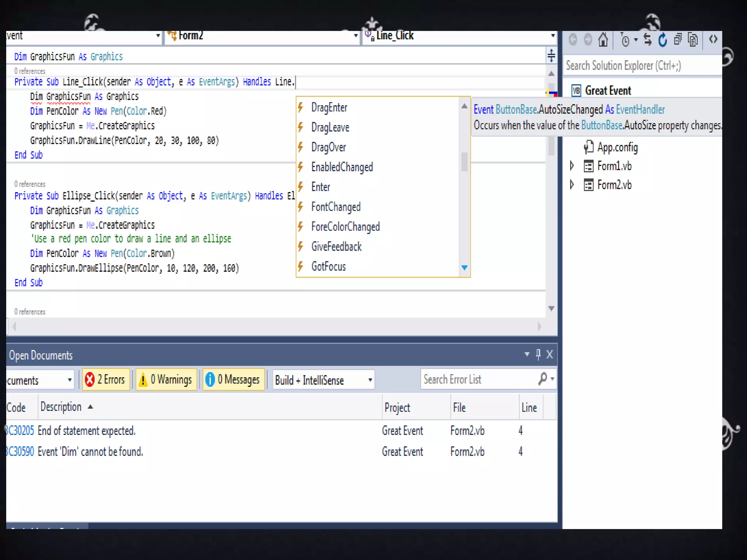Click the Pending Changes Filter clock icon
The width and height of the screenshot is (747, 560).
coord(625,40)
